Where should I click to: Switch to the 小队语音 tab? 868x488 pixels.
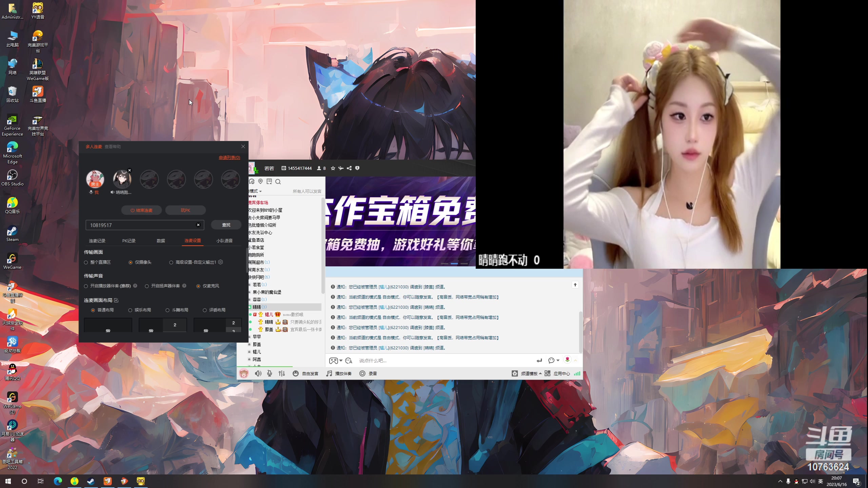coord(224,241)
